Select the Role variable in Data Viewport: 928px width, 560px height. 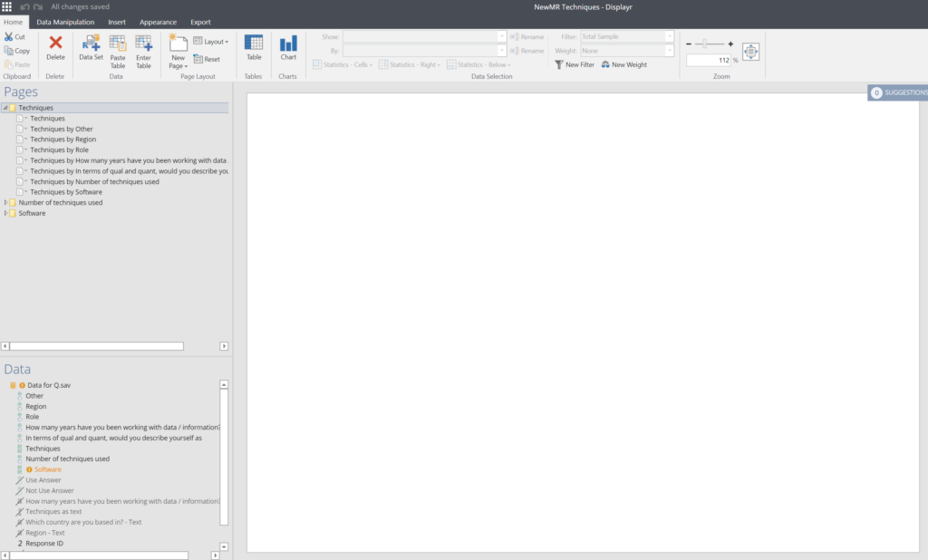(32, 417)
